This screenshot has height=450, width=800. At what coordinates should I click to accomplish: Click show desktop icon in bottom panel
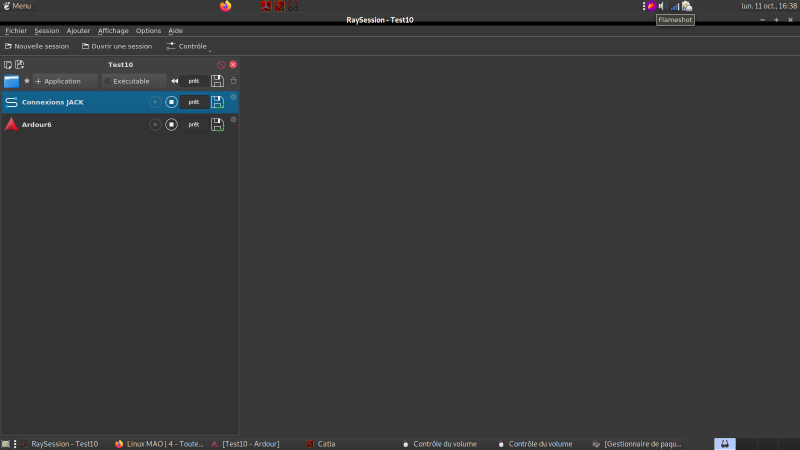pyautogui.click(x=6, y=444)
